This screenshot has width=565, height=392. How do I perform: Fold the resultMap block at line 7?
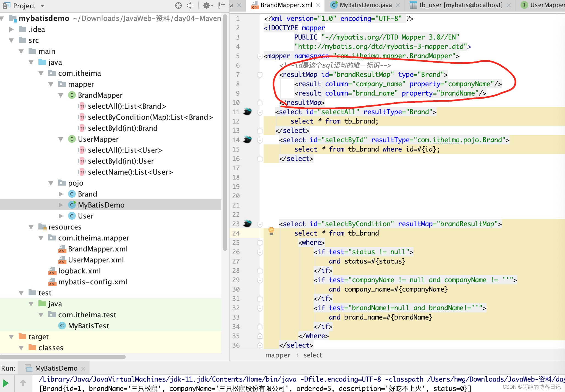(x=260, y=75)
